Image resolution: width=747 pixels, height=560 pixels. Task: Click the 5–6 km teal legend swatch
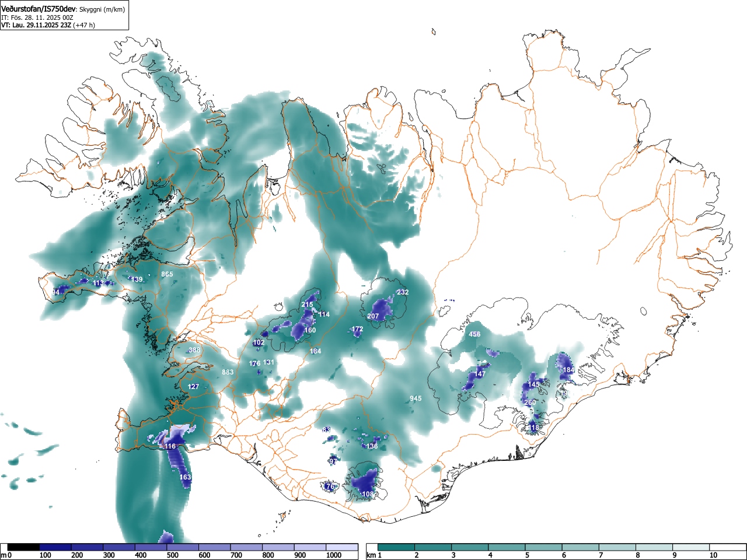tap(544, 547)
